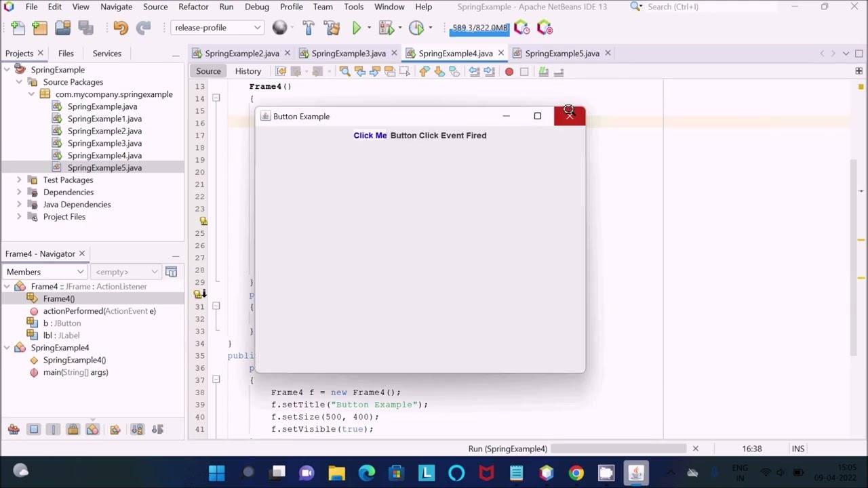The image size is (868, 488).
Task: Click the Open Project toolbar icon
Action: point(63,28)
